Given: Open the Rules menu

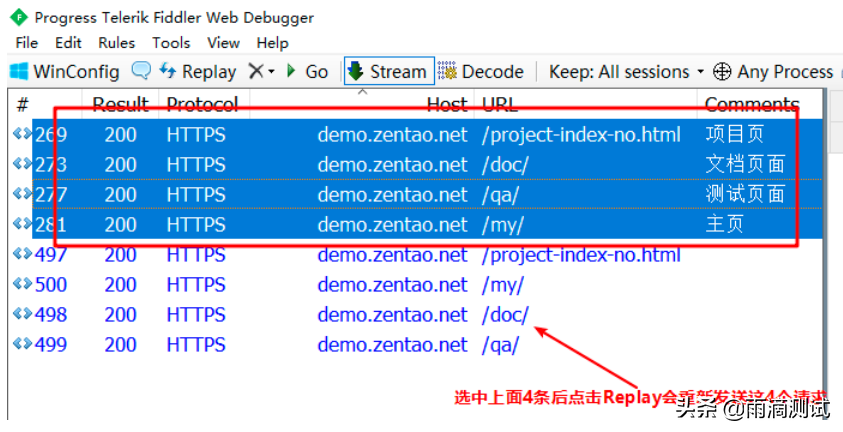Looking at the screenshot, I should click(116, 43).
